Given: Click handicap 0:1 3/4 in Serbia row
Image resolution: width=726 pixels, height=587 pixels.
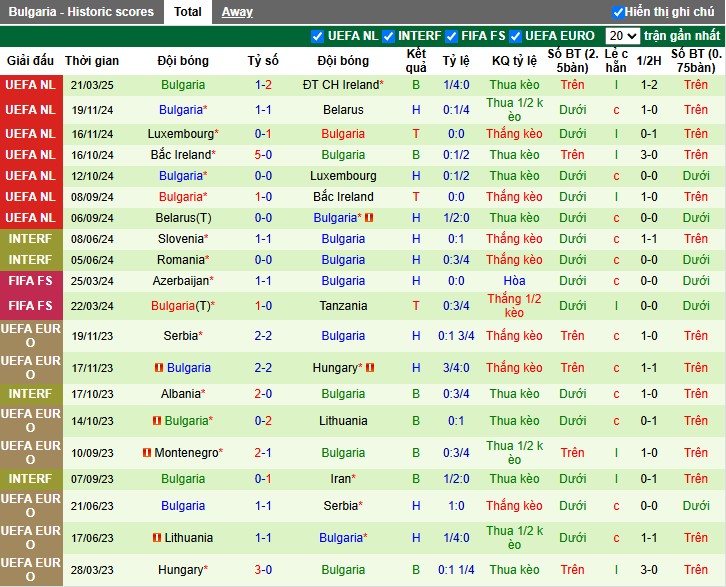Looking at the screenshot, I should click(456, 335).
